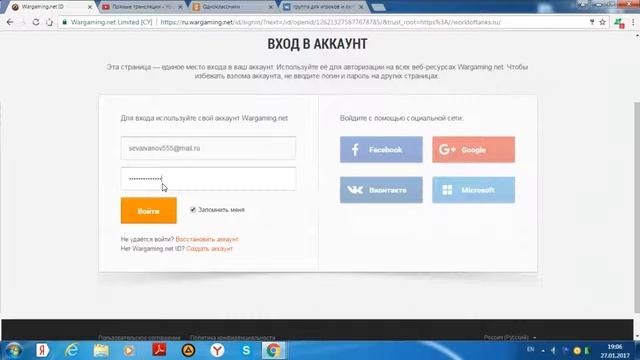Open Yandex Browser from the taskbar
This screenshot has height=360, width=640.
point(217,350)
